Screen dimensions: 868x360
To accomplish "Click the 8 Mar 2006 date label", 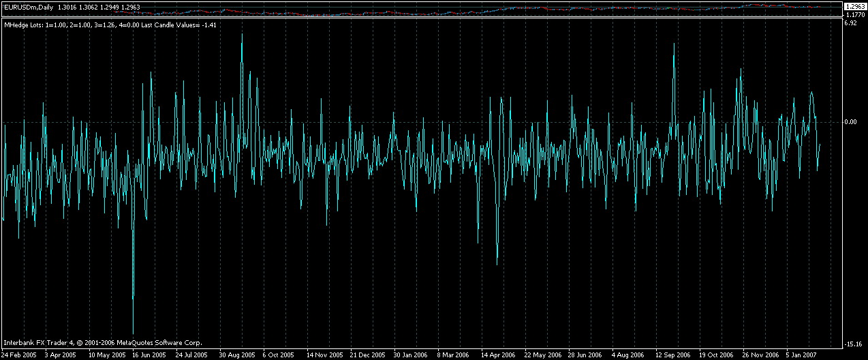I will 454,355.
